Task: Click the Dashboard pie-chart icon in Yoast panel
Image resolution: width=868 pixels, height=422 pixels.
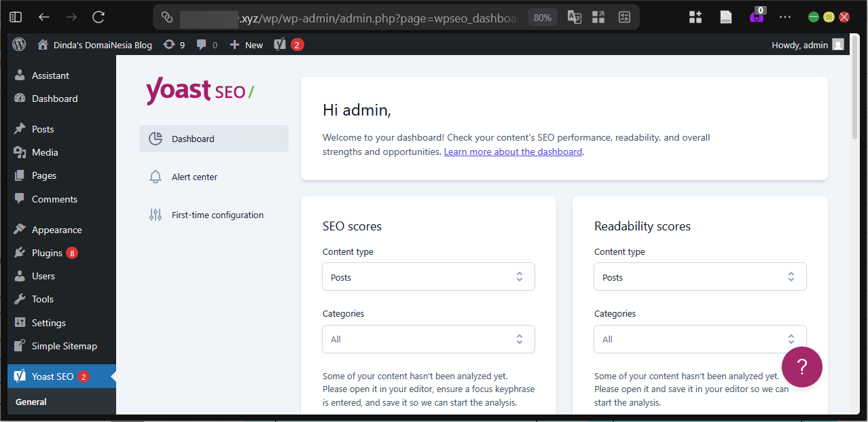Action: click(x=155, y=138)
